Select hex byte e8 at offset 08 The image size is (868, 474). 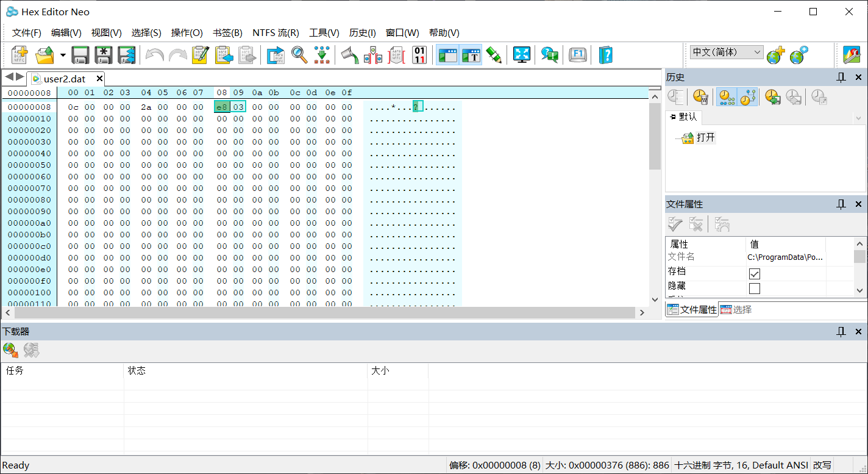222,107
